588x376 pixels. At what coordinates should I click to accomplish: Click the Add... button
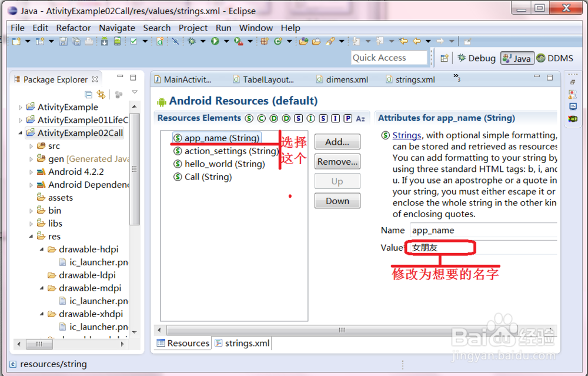coord(337,142)
